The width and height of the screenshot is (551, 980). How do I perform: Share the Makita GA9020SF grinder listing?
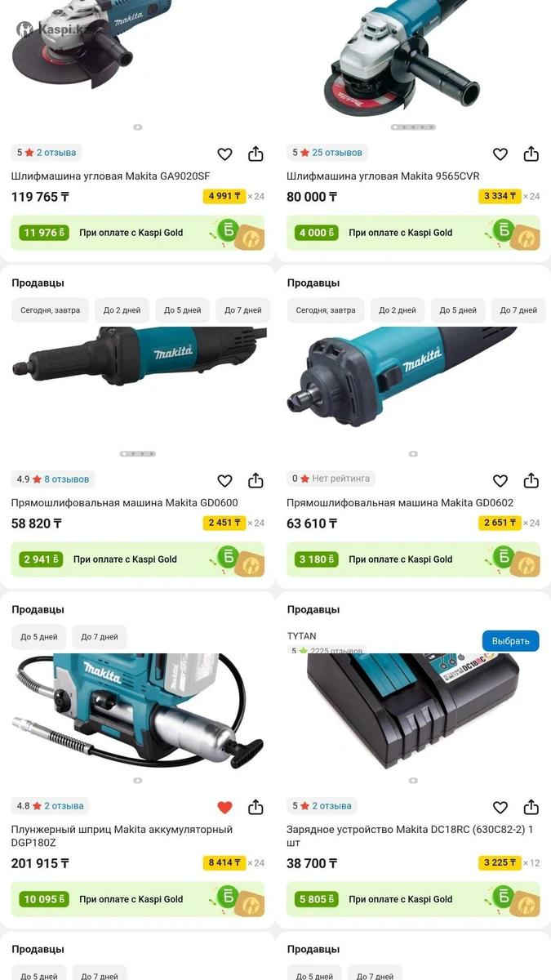[256, 154]
